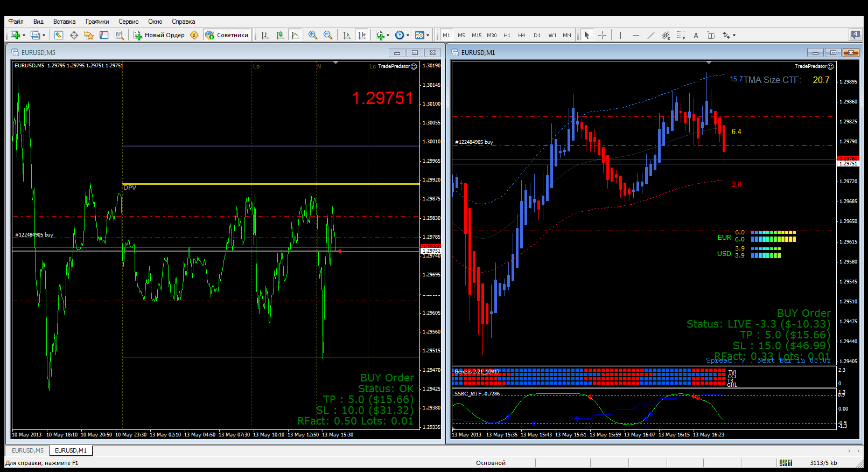Screen dimensions: 868x472
Task: Toggle chart auto scroll icon
Action: click(347, 35)
